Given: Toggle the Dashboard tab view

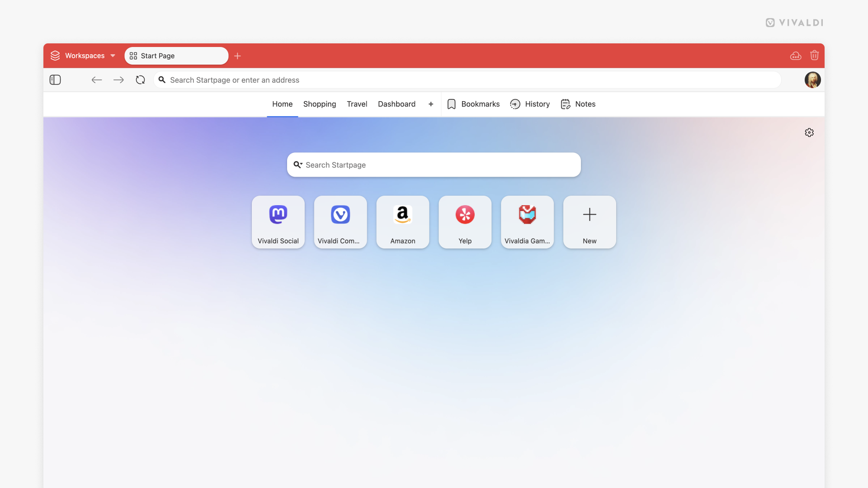Looking at the screenshot, I should (396, 103).
